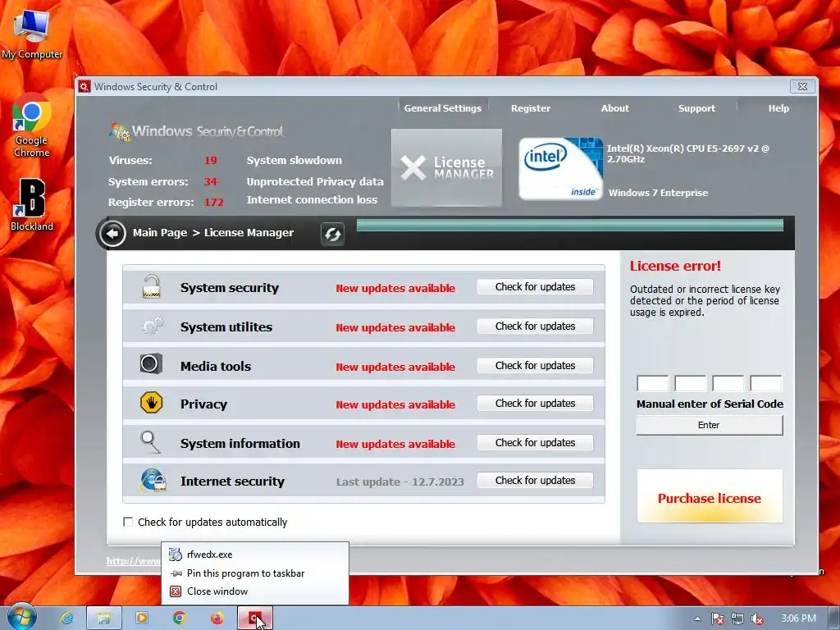Check for updates for System security
840x630 pixels.
[x=535, y=286]
